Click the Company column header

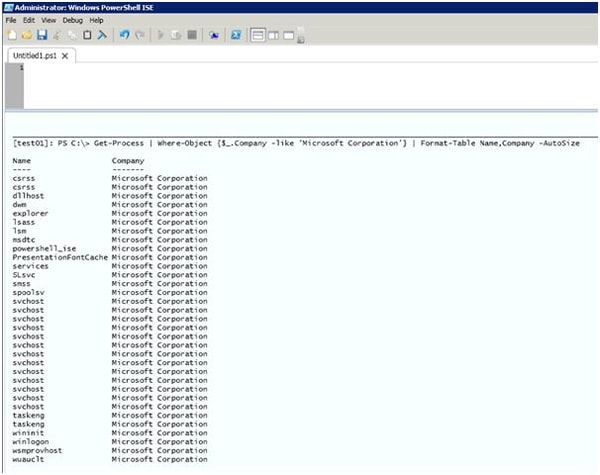point(128,161)
